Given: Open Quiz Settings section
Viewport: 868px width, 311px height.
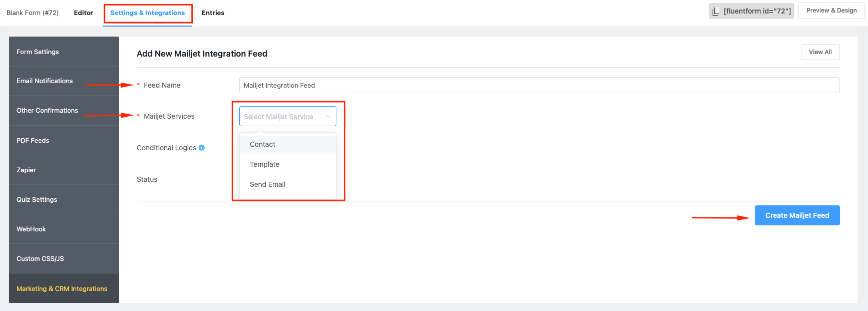Looking at the screenshot, I should tap(37, 200).
